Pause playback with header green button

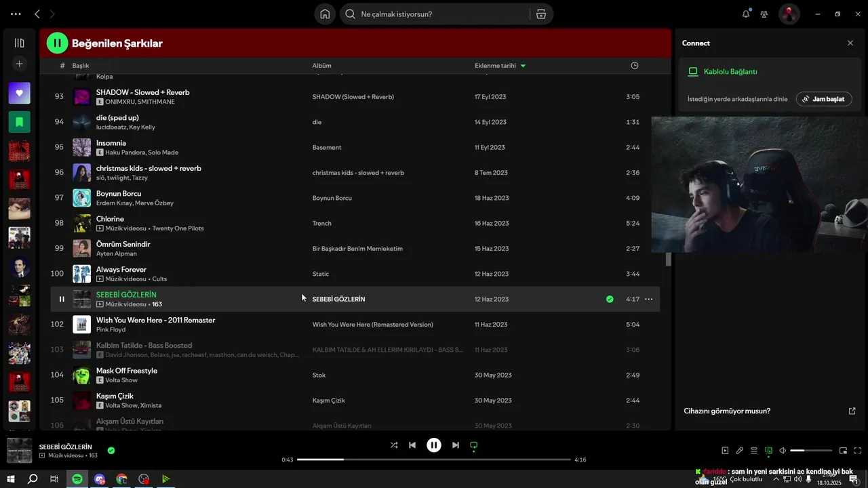pyautogui.click(x=57, y=43)
